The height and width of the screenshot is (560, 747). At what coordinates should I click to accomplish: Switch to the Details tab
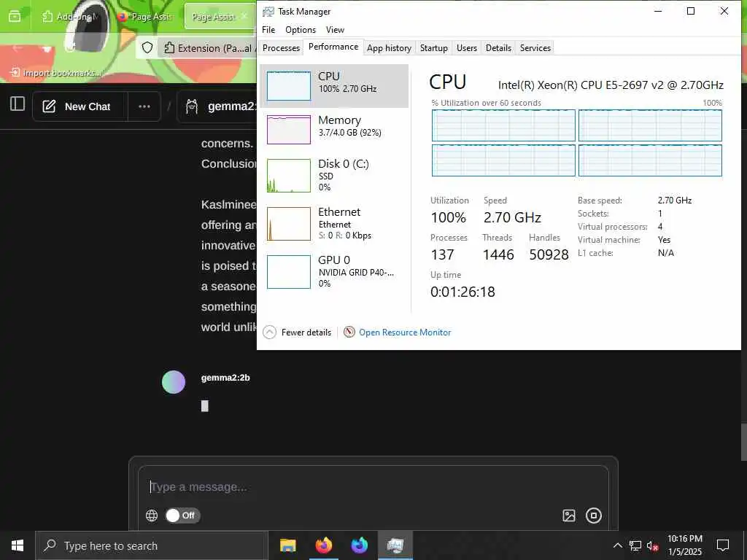(x=498, y=47)
